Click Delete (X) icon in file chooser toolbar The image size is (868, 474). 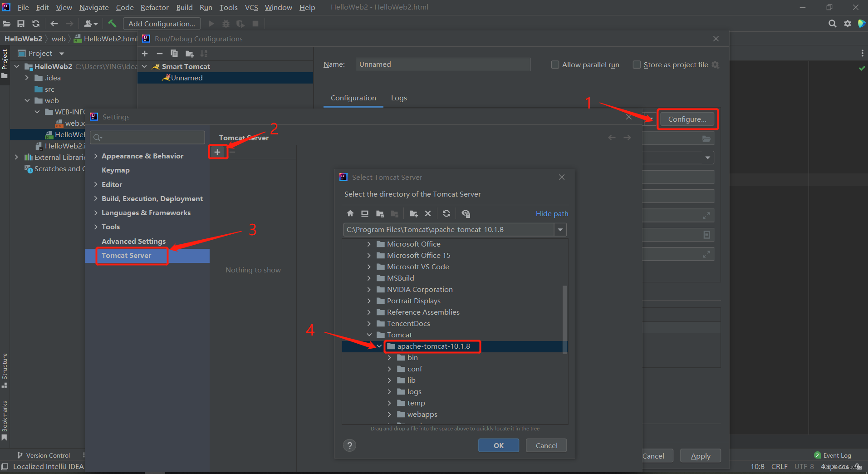428,213
